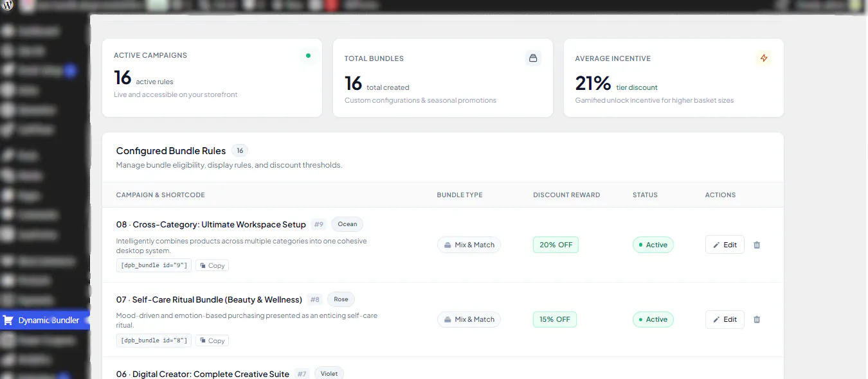
Task: Open the Dynamic Bundler sidebar menu
Action: tap(44, 320)
